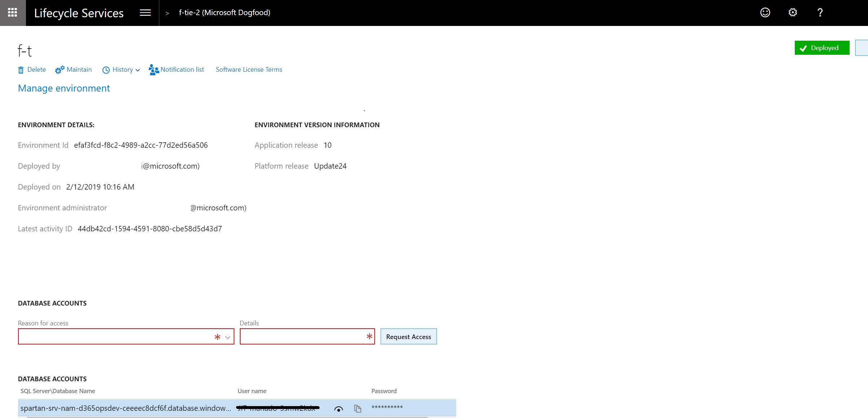Open the settings gear icon
868x418 pixels.
coord(792,13)
